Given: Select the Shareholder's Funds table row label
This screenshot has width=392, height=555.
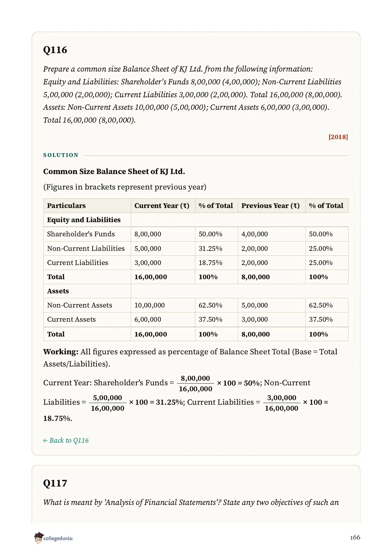Looking at the screenshot, I should (81, 234).
